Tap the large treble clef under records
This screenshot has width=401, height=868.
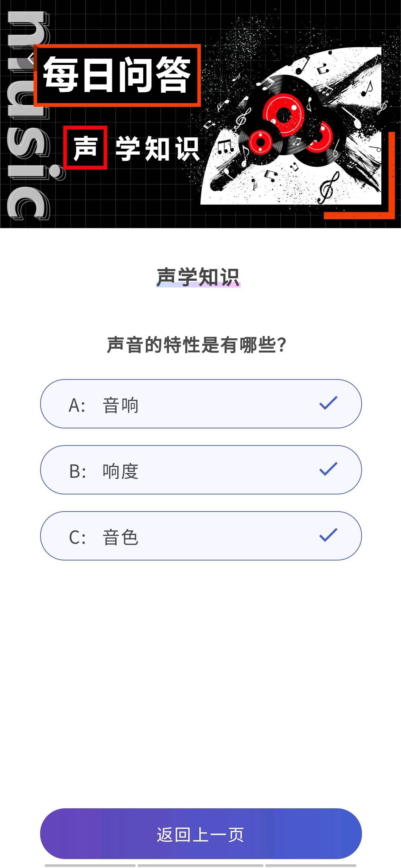(329, 188)
